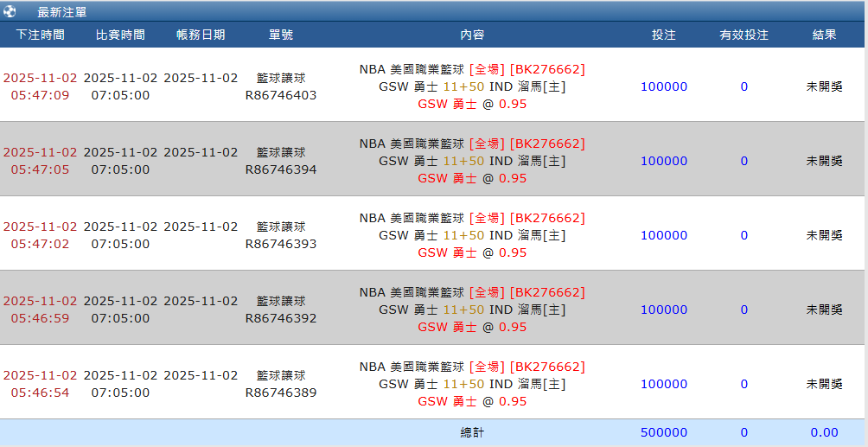Click total result 0.00
The image size is (868, 447).
pos(824,432)
